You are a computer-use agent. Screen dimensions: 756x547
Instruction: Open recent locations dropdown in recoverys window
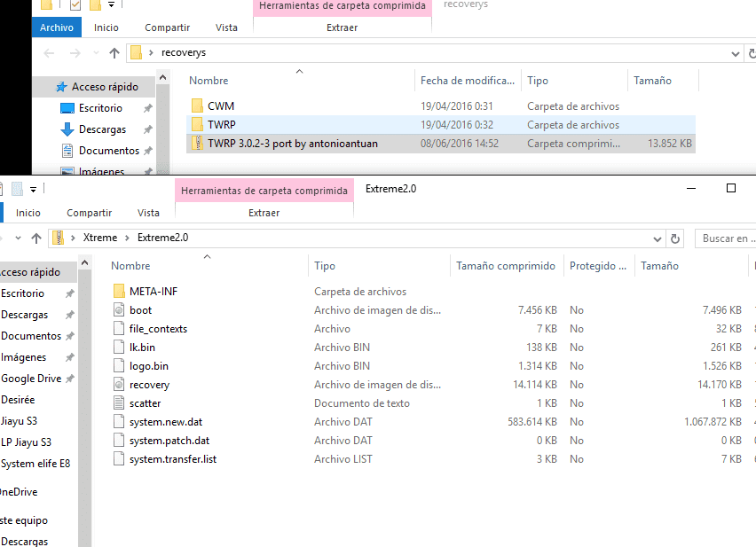(x=96, y=53)
